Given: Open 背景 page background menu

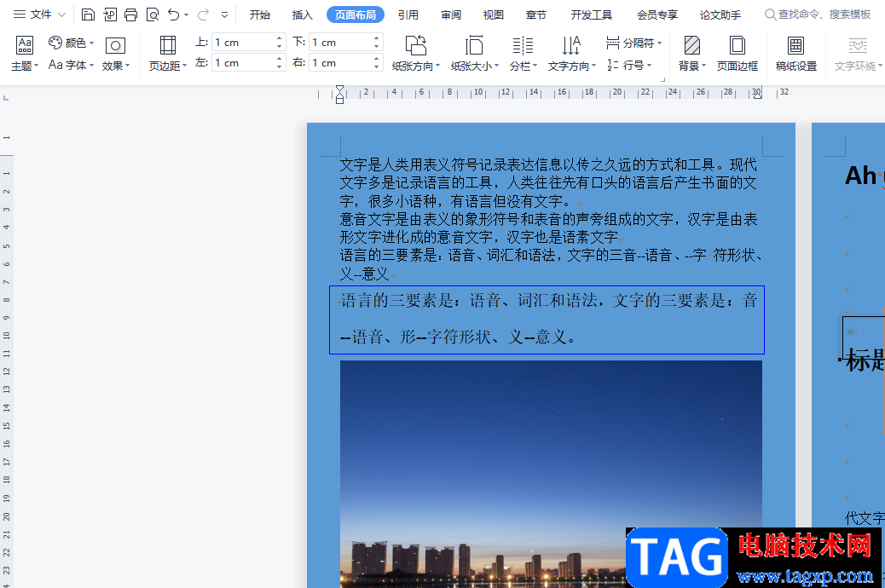Looking at the screenshot, I should point(692,54).
